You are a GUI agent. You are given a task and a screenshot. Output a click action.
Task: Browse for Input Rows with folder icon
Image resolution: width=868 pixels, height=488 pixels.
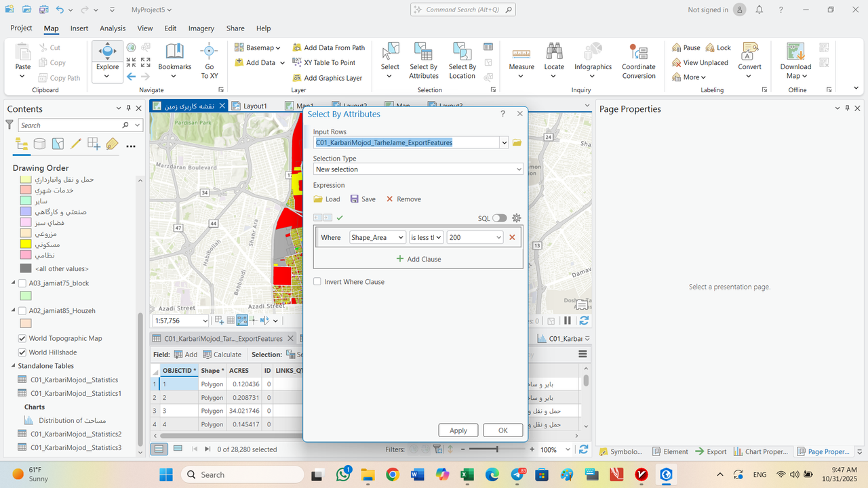pos(517,142)
